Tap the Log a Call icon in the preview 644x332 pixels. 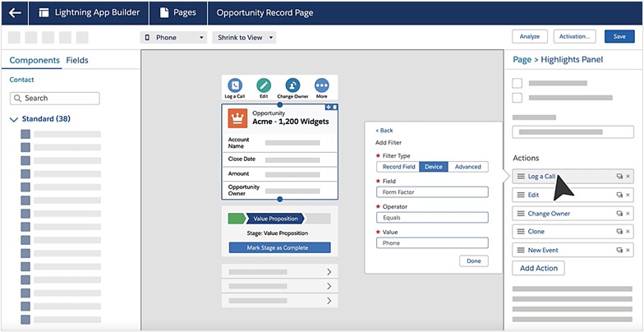[x=235, y=85]
